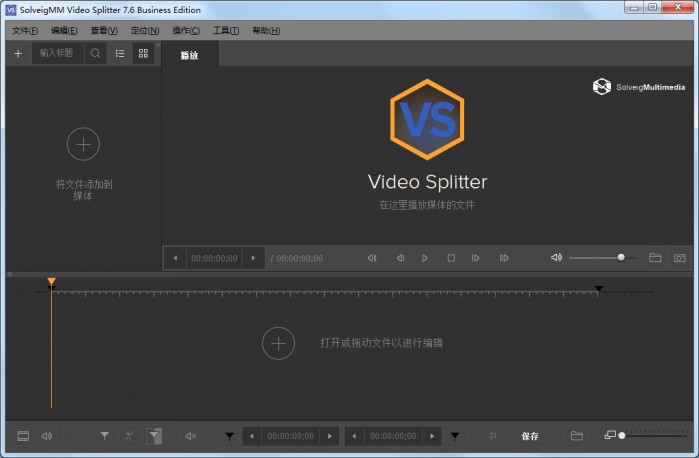699x458 pixels.
Task: Mute the player volume speaker icon
Action: [556, 257]
